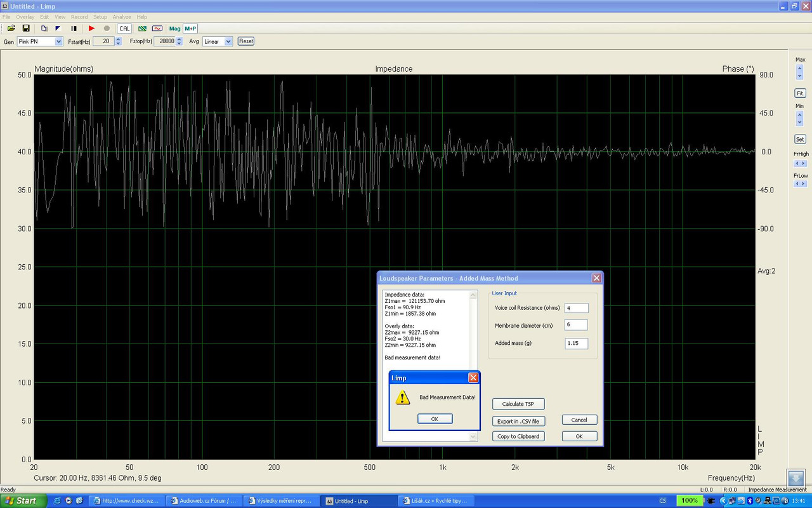Click the Untitled - Limp taskbar button
The height and width of the screenshot is (508, 812).
(x=359, y=500)
